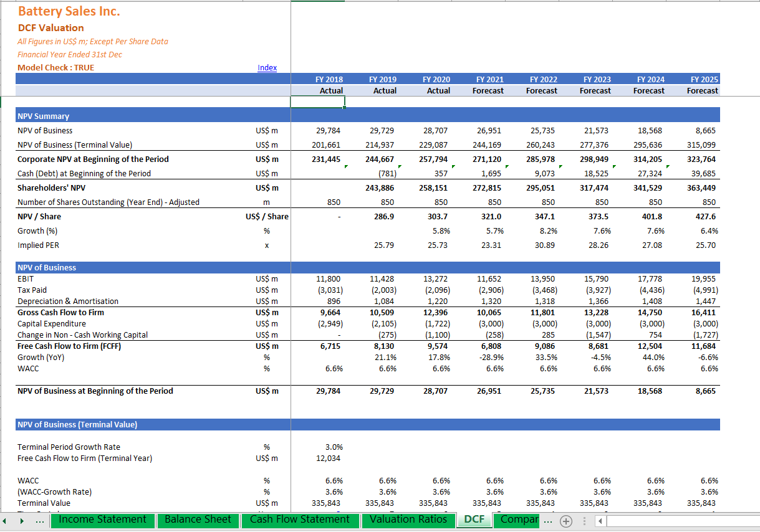Go to previous sheet with left arrow
This screenshot has height=532, width=760.
click(x=6, y=521)
